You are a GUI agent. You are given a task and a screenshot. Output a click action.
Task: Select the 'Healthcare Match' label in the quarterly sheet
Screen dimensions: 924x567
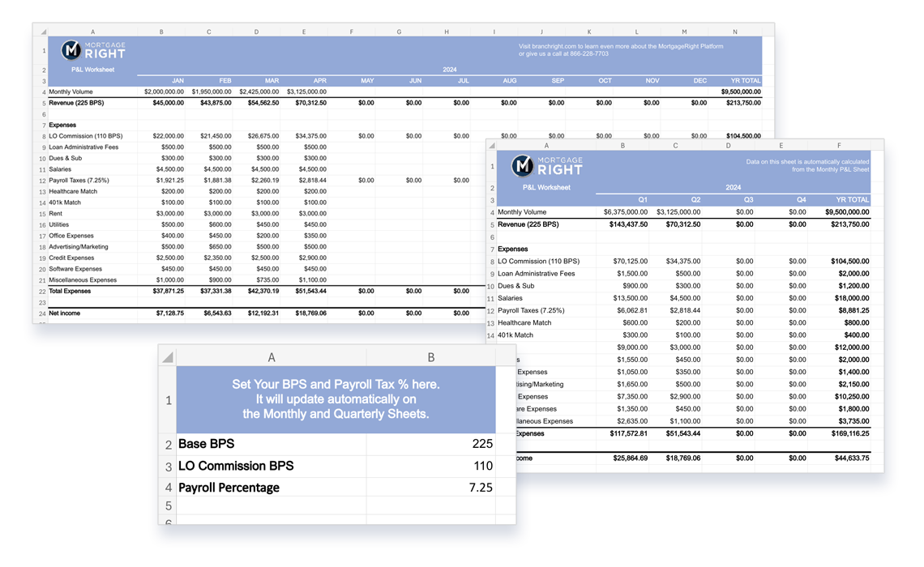click(x=524, y=323)
